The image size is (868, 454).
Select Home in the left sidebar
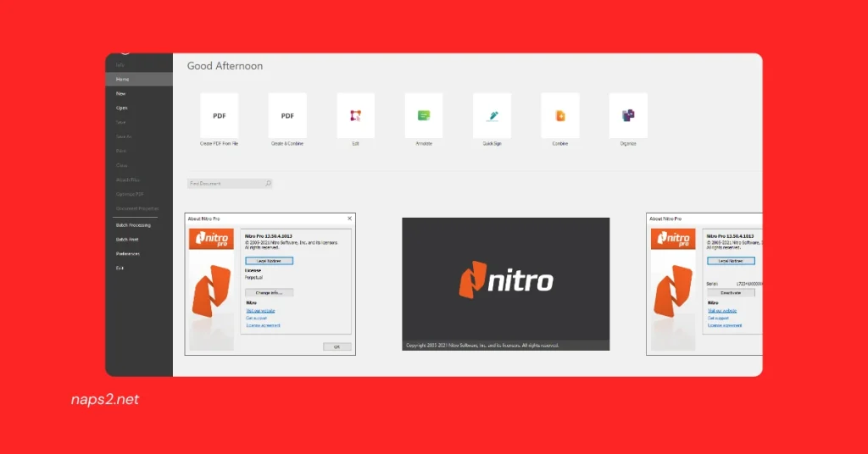click(x=123, y=79)
